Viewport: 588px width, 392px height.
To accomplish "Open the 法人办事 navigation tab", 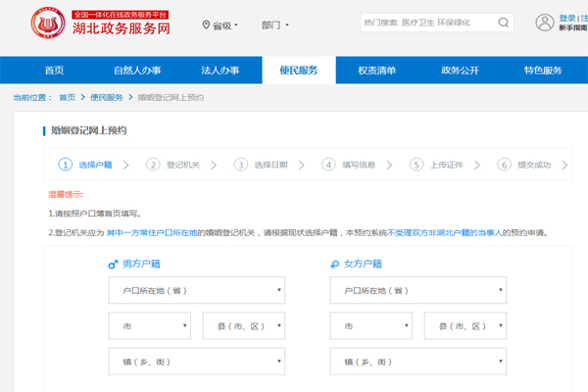I will click(x=220, y=71).
